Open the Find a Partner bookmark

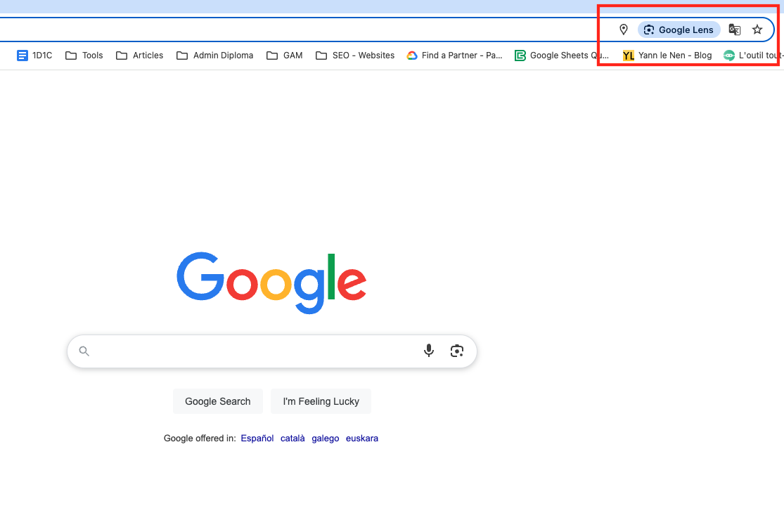tap(455, 56)
